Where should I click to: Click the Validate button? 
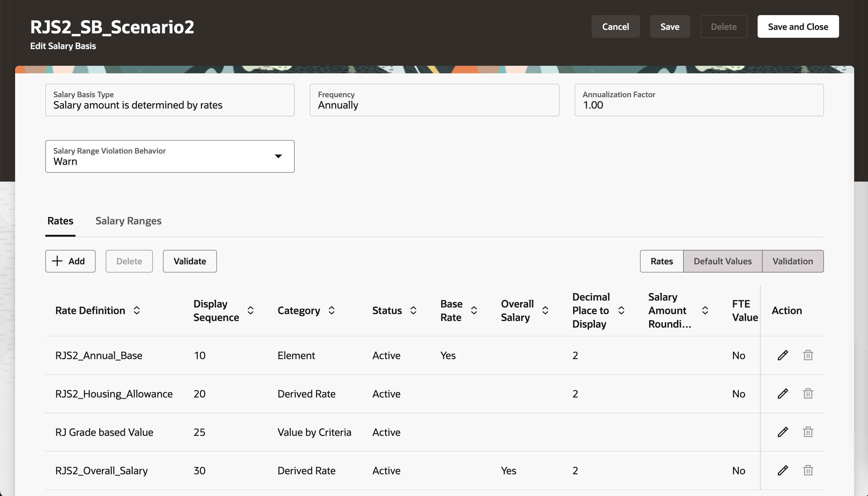190,261
